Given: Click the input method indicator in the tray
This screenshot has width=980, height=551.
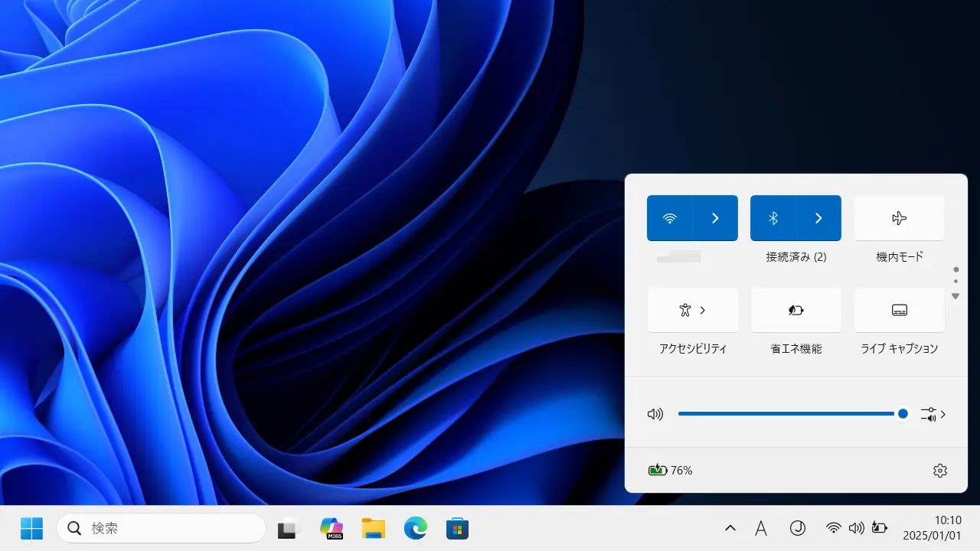Looking at the screenshot, I should coord(761,528).
